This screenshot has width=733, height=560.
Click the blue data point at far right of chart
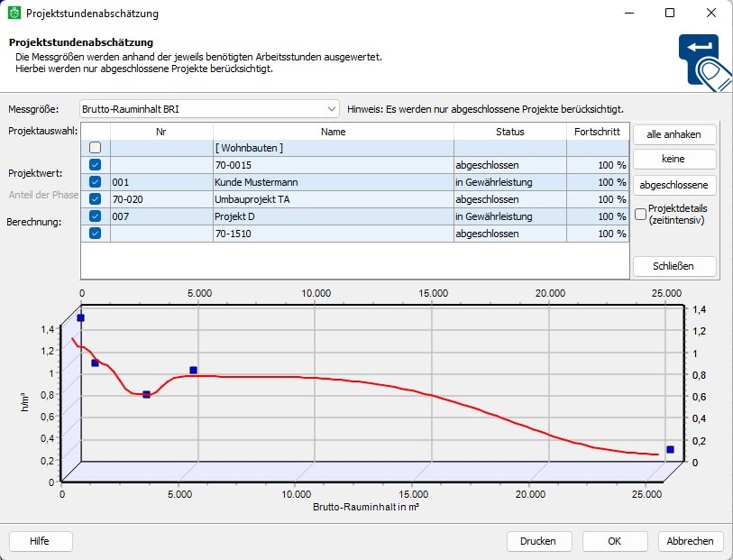(670, 449)
